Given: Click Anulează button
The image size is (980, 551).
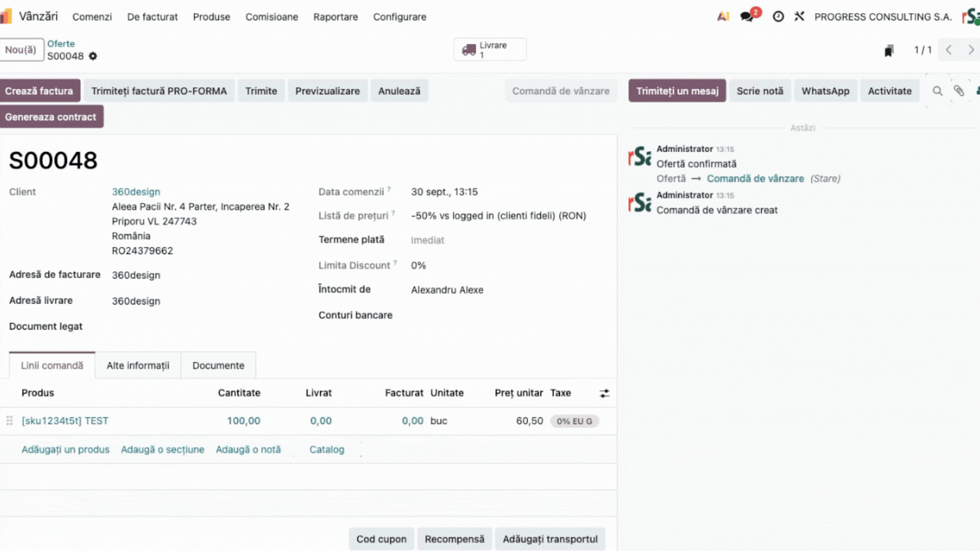Looking at the screenshot, I should click(399, 91).
